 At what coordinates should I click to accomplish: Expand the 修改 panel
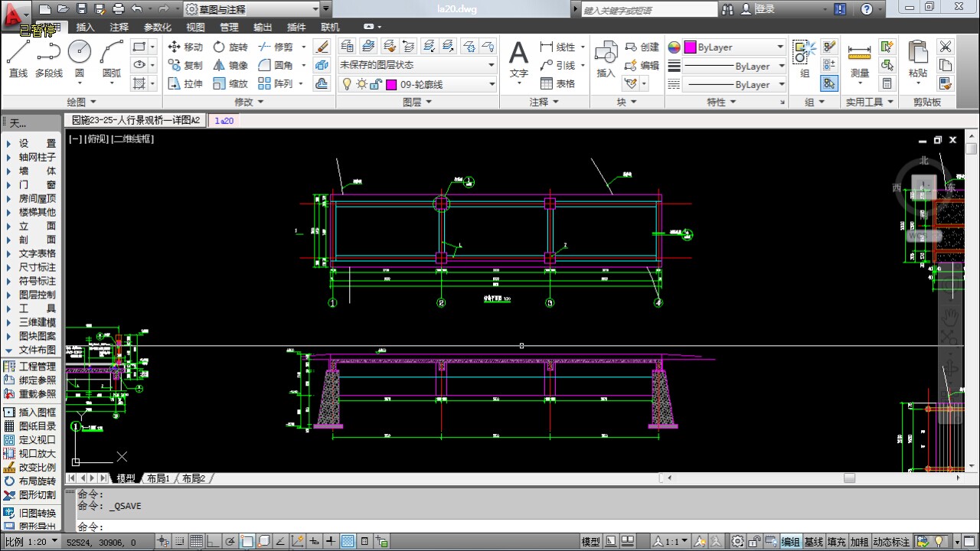point(249,101)
